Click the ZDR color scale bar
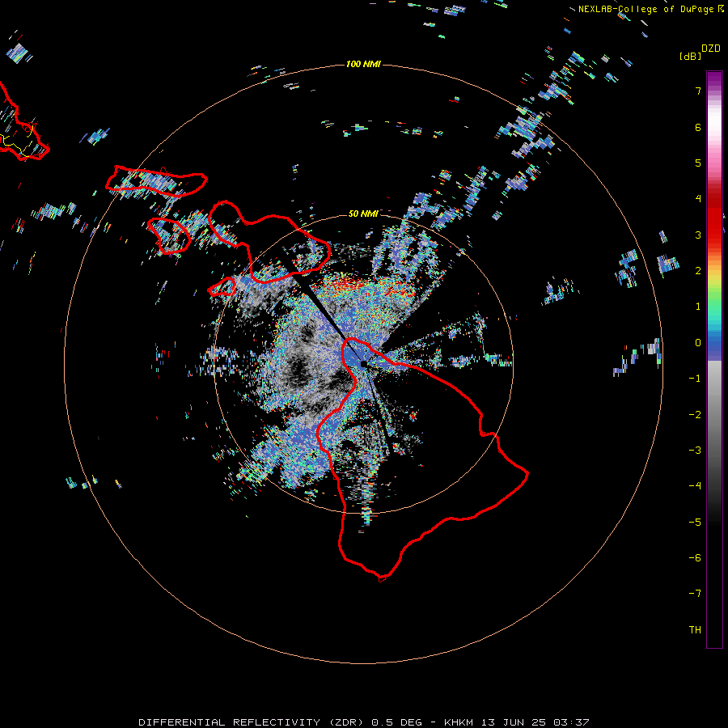This screenshot has width=728, height=728. click(714, 359)
